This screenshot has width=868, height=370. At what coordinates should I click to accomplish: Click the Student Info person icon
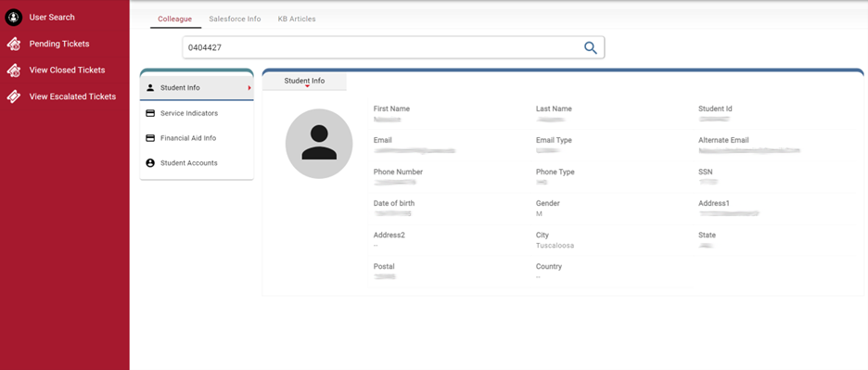click(x=150, y=87)
